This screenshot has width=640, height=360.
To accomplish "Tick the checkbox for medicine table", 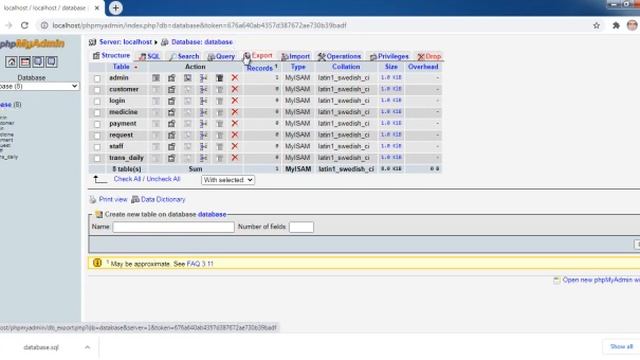I will [x=97, y=112].
